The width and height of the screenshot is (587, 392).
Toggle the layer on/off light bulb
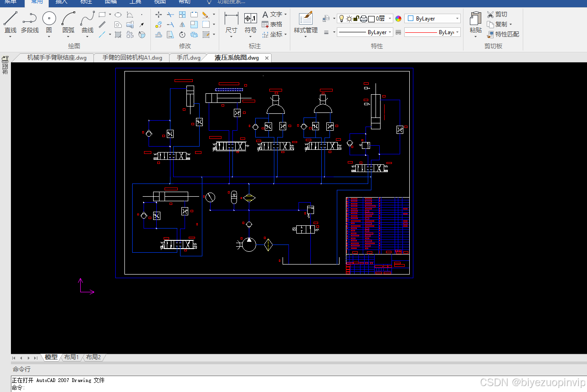click(341, 19)
